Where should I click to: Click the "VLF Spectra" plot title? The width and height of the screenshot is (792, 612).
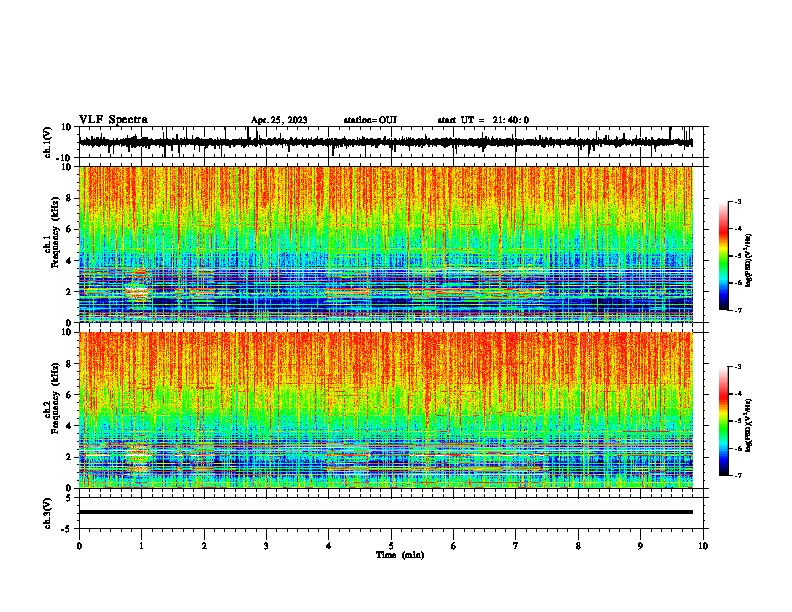coord(113,119)
